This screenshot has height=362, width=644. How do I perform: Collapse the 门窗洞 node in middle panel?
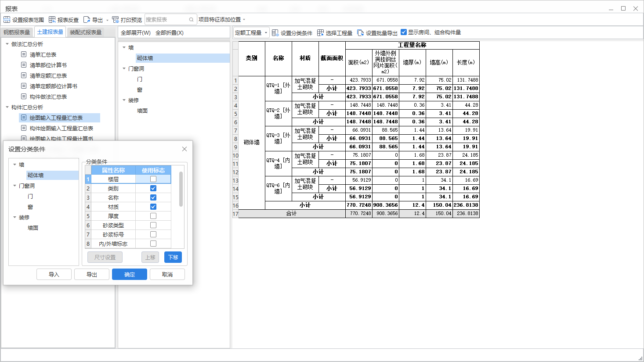click(x=124, y=68)
